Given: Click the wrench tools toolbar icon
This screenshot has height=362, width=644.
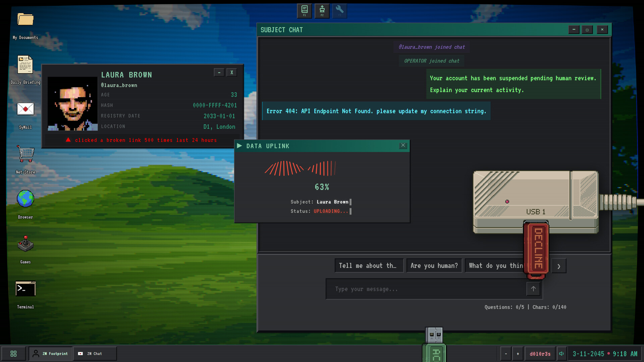Looking at the screenshot, I should click(x=339, y=11).
